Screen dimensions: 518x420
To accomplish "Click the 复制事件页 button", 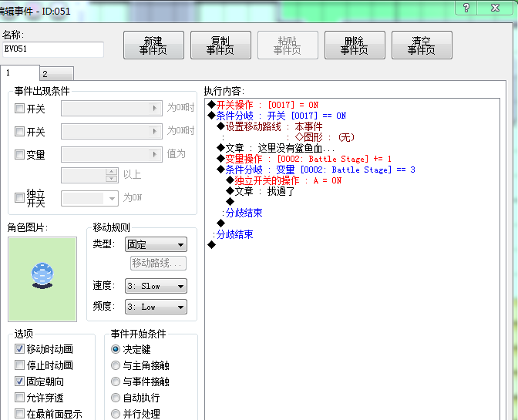I will tap(220, 45).
